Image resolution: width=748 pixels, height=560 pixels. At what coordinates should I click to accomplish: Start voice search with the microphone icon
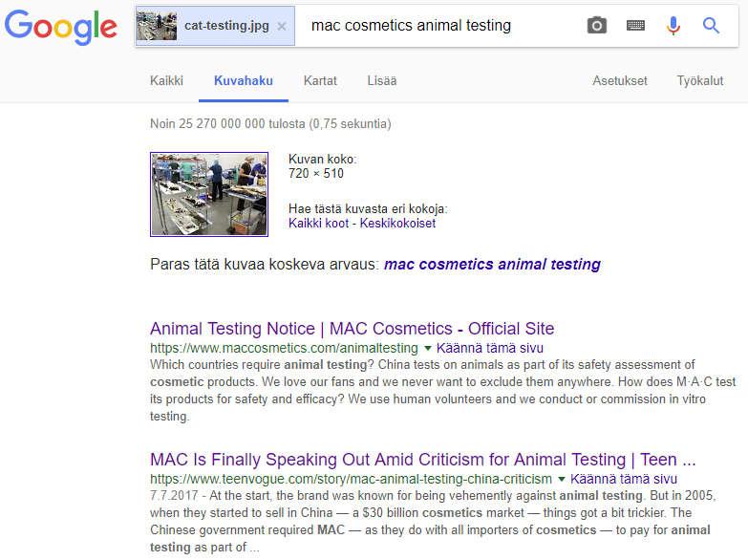(x=673, y=26)
